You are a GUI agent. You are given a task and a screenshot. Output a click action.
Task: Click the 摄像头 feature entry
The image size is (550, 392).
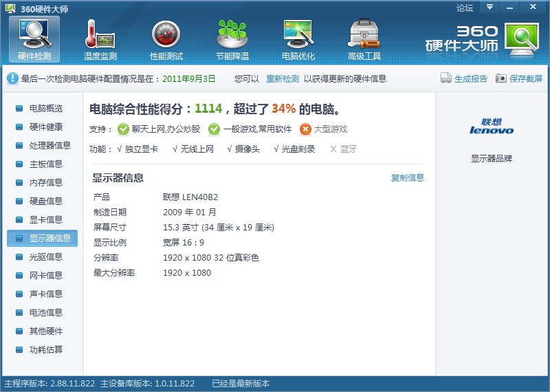click(x=243, y=149)
